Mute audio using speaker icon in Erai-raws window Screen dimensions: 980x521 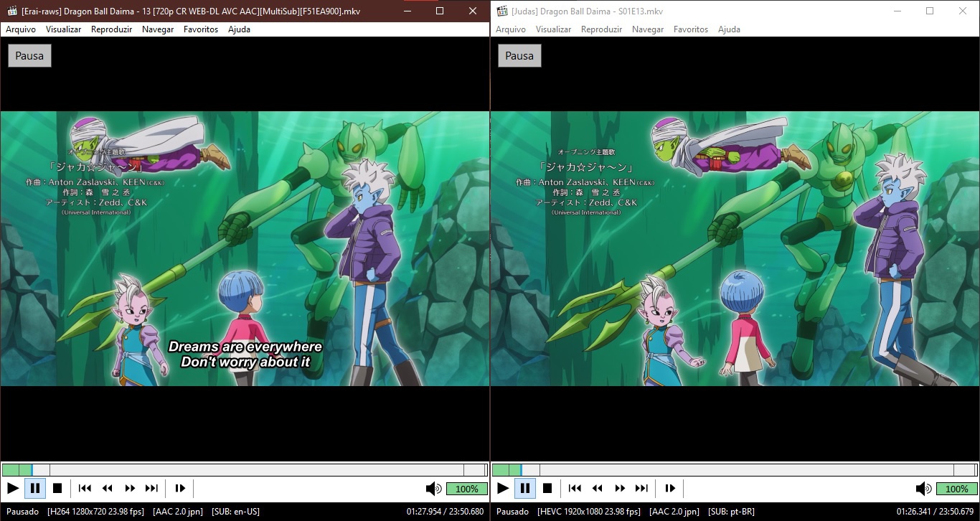(433, 489)
